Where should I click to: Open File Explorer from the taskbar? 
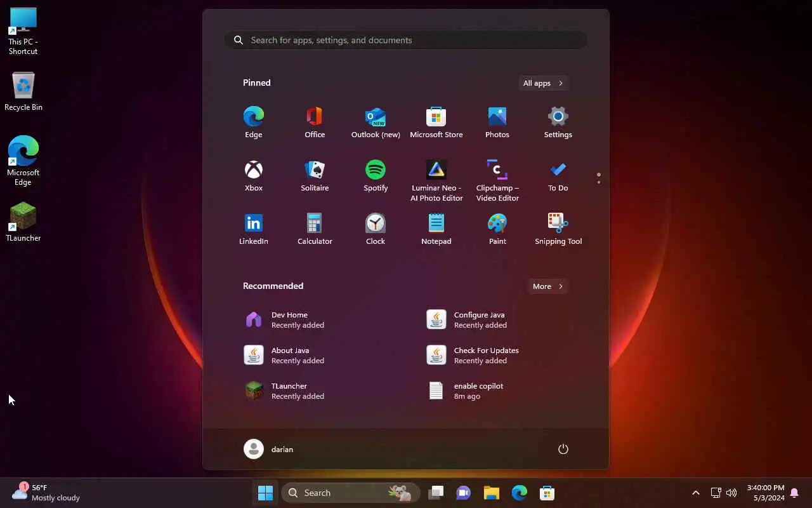492,493
